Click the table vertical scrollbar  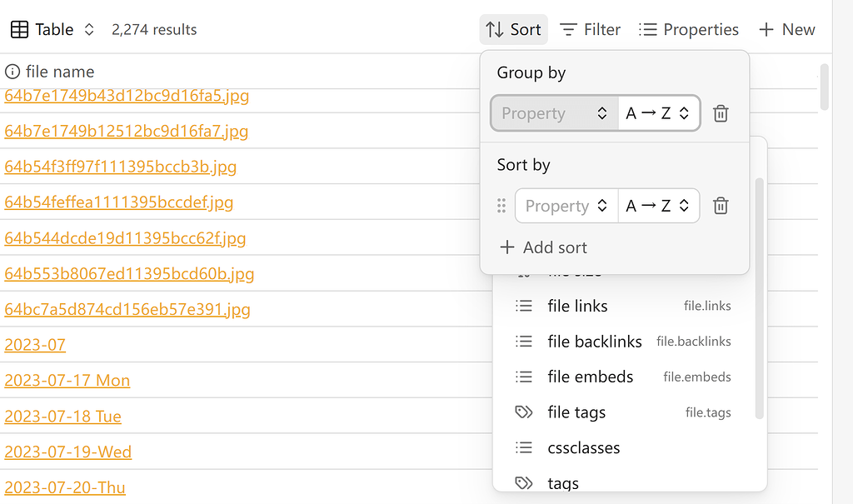825,87
